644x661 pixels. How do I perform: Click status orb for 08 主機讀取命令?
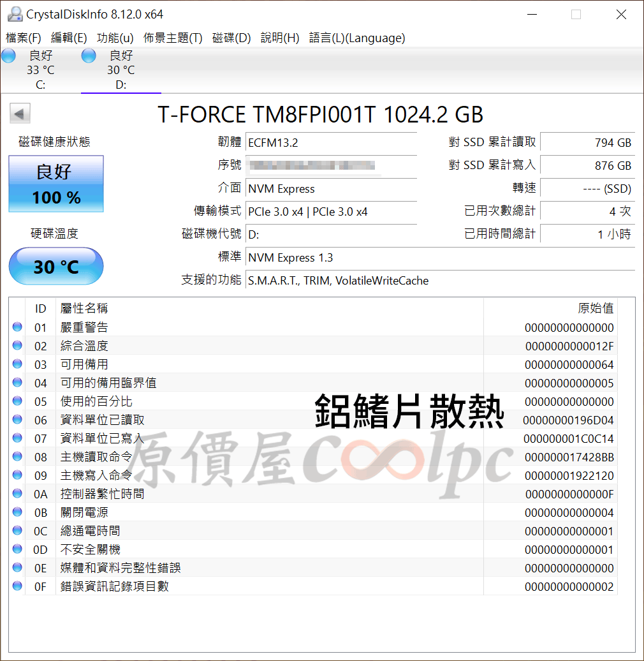(x=17, y=457)
